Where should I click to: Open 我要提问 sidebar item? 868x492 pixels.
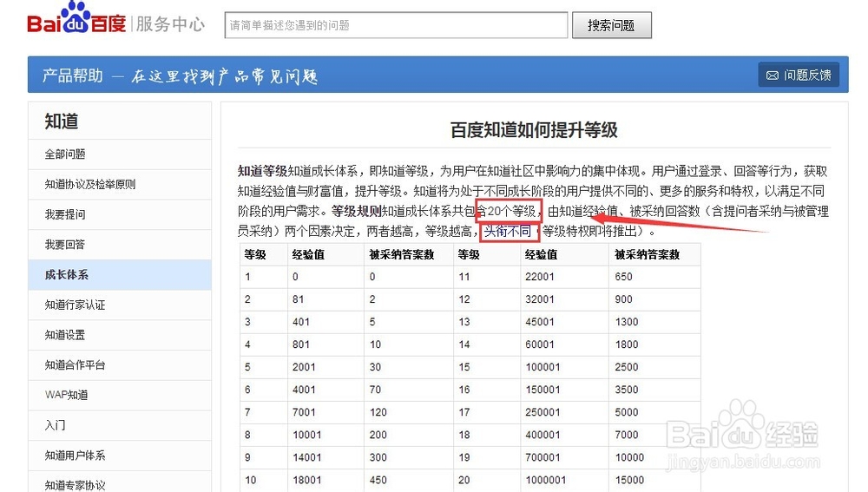click(120, 214)
